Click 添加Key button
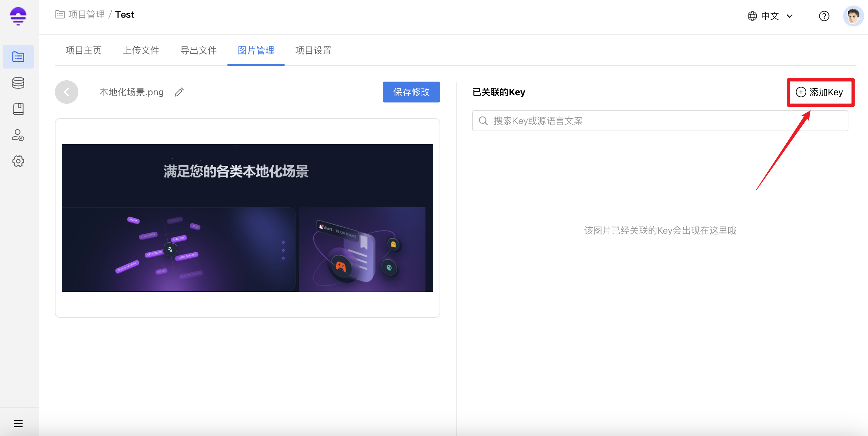 [x=819, y=92]
